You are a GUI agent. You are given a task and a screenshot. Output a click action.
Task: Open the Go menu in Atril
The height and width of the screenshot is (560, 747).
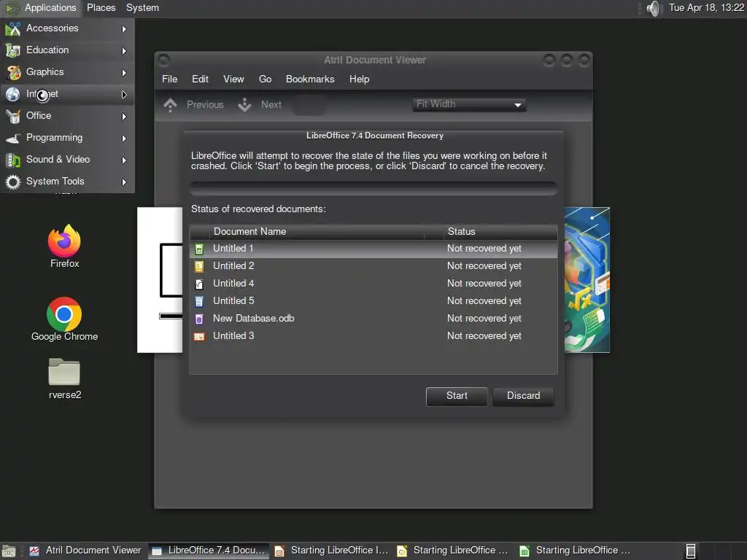(265, 79)
